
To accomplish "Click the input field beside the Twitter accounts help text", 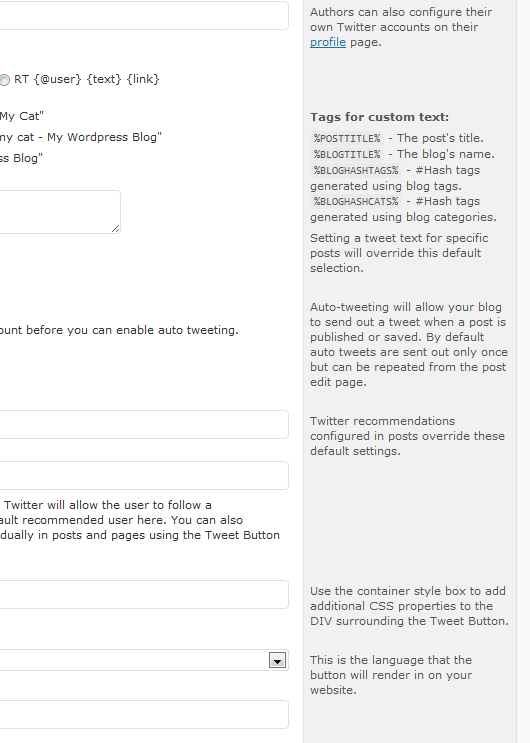I will (144, 16).
